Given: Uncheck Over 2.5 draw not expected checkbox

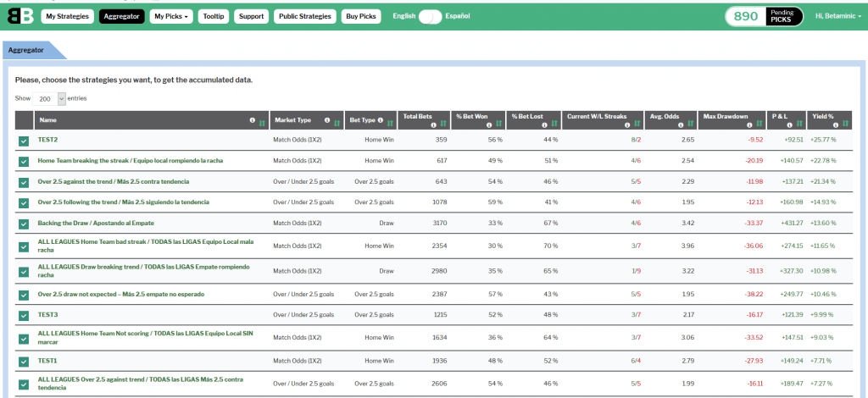Looking at the screenshot, I should point(23,296).
